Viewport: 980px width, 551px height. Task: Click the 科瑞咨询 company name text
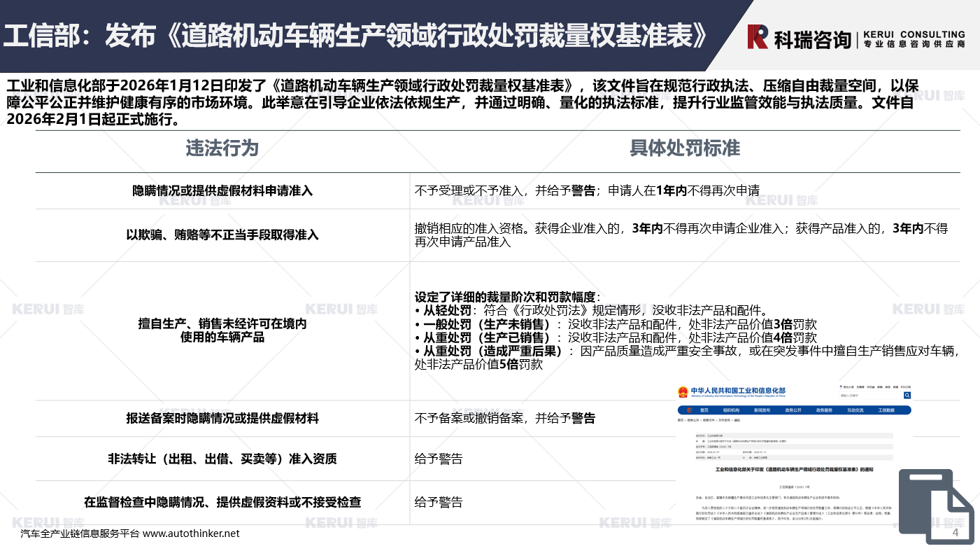(x=812, y=39)
